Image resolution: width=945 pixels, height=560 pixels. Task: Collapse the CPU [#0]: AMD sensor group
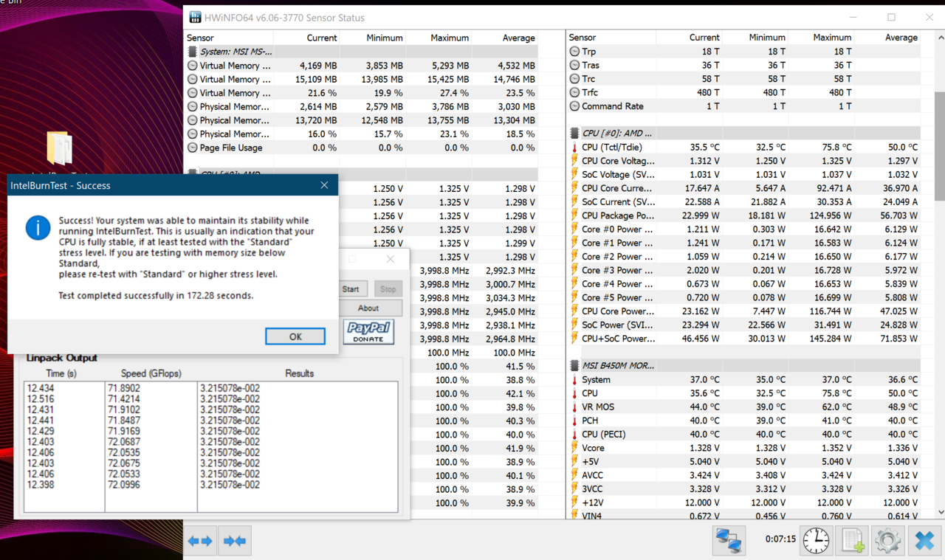pyautogui.click(x=744, y=134)
